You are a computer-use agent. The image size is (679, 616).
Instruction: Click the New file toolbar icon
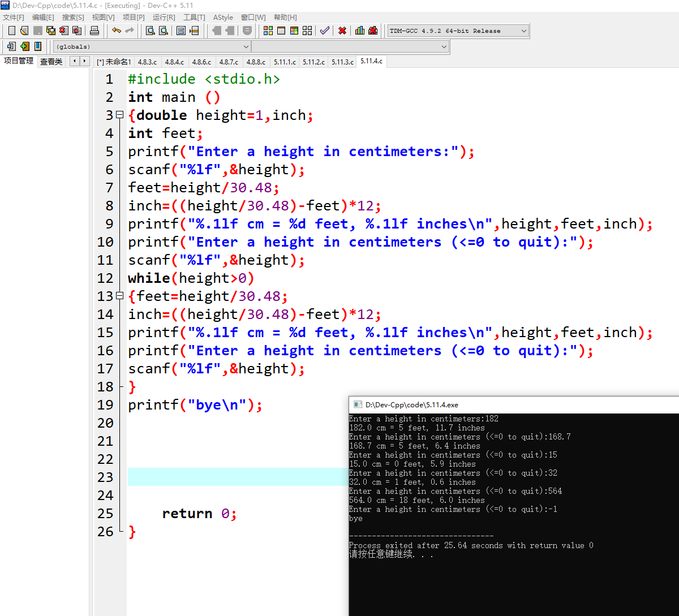(12, 31)
